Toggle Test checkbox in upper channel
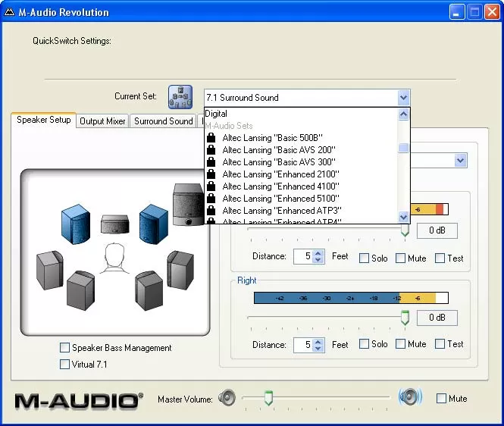The height and width of the screenshot is (426, 504). [x=440, y=258]
